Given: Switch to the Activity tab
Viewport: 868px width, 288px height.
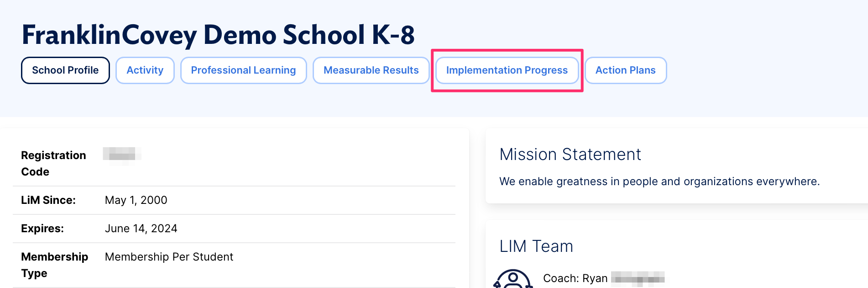Looking at the screenshot, I should pyautogui.click(x=145, y=70).
